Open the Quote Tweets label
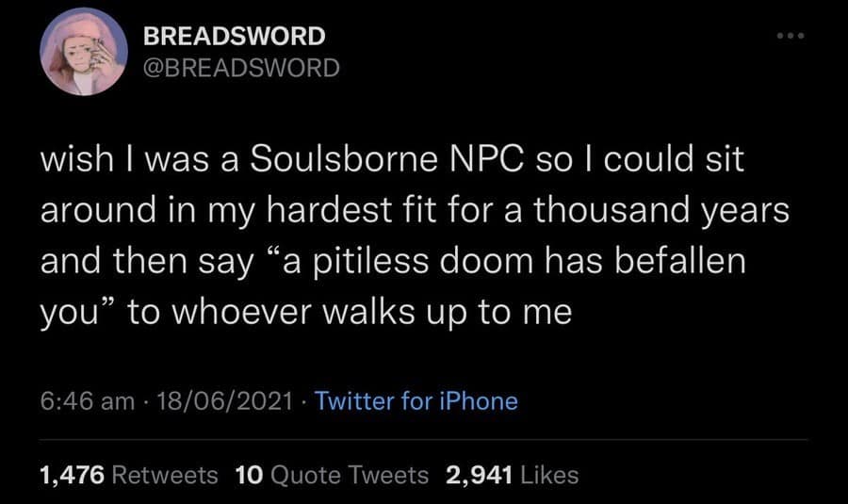The width and height of the screenshot is (848, 504). (349, 475)
